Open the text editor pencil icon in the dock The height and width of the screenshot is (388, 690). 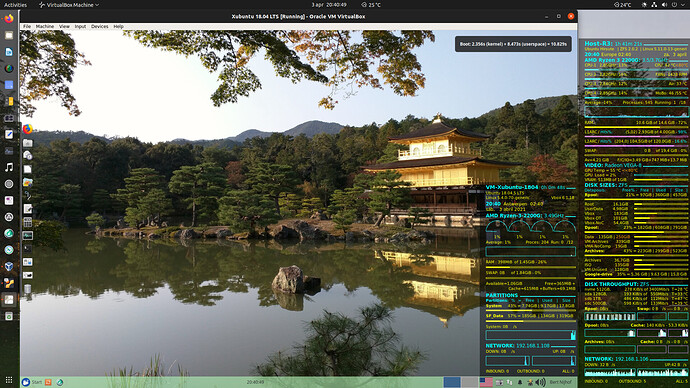pyautogui.click(x=9, y=134)
